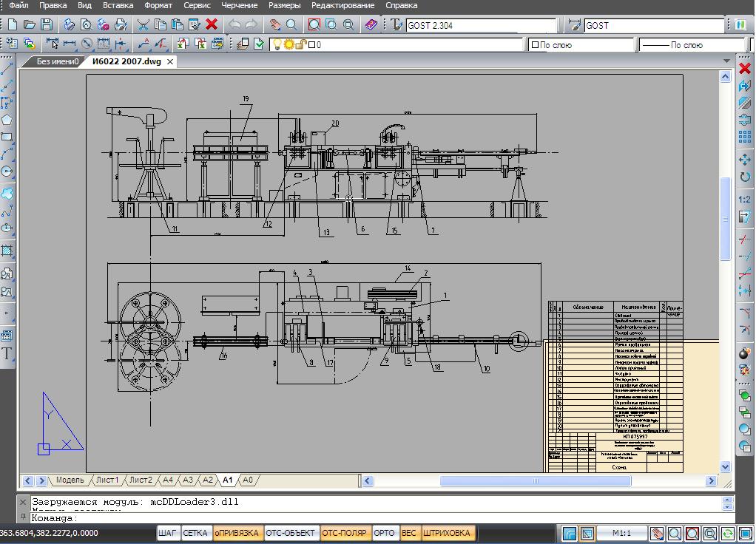Open the help book icon

(x=371, y=24)
